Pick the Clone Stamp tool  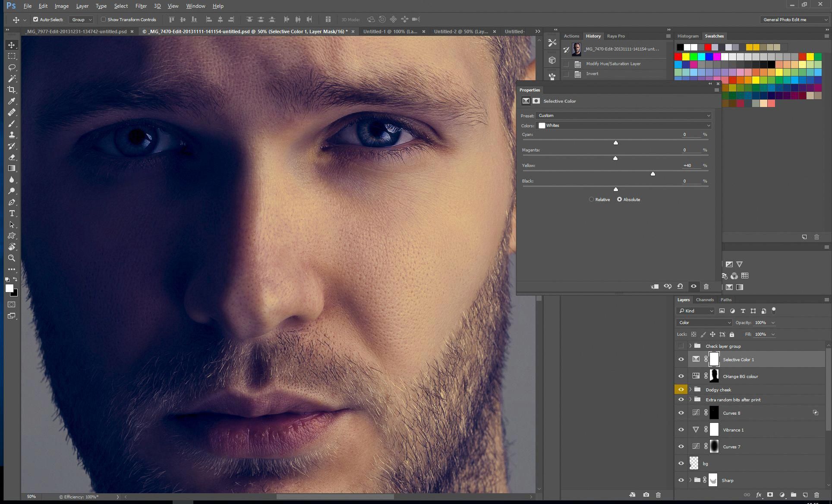pyautogui.click(x=12, y=135)
